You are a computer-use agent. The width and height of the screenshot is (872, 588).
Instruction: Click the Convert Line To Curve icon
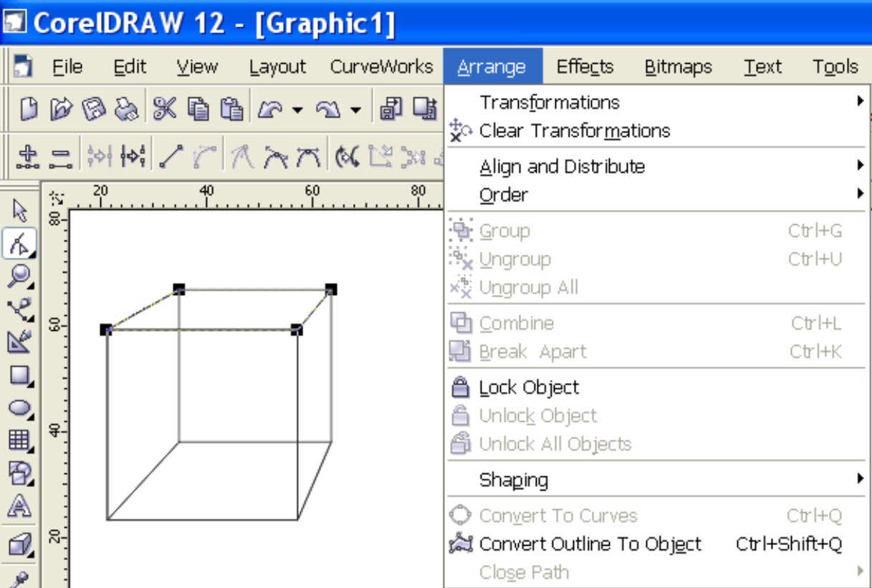pos(205,156)
